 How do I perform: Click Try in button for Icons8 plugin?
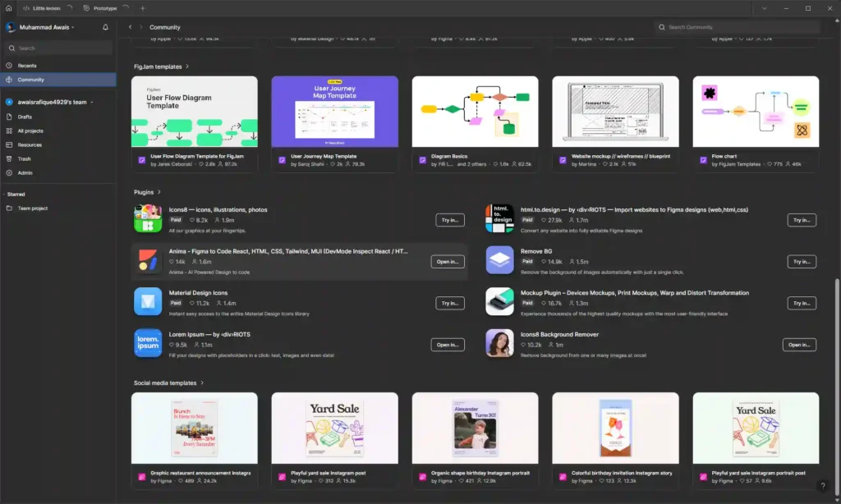(x=448, y=219)
